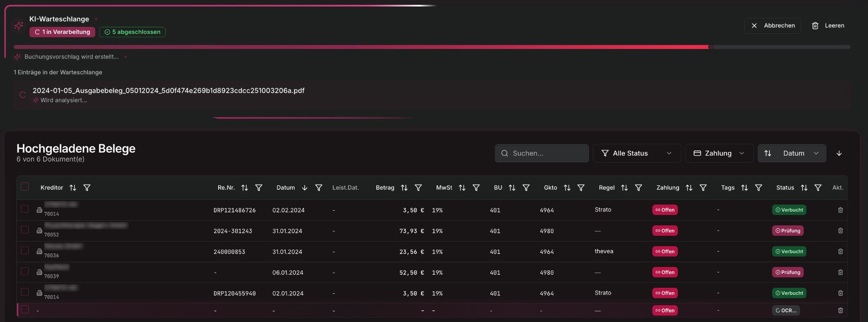Image resolution: width=868 pixels, height=322 pixels.
Task: Sort the table by Betrag column
Action: pos(404,188)
